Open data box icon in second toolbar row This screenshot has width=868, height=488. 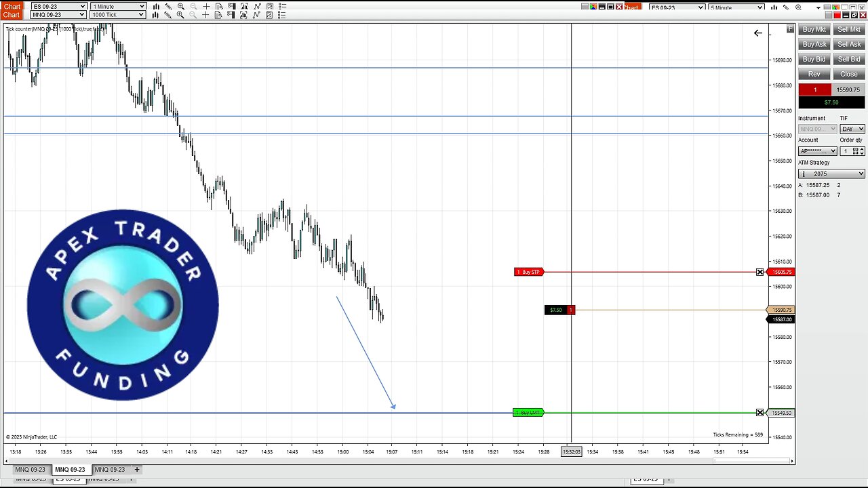pos(218,14)
